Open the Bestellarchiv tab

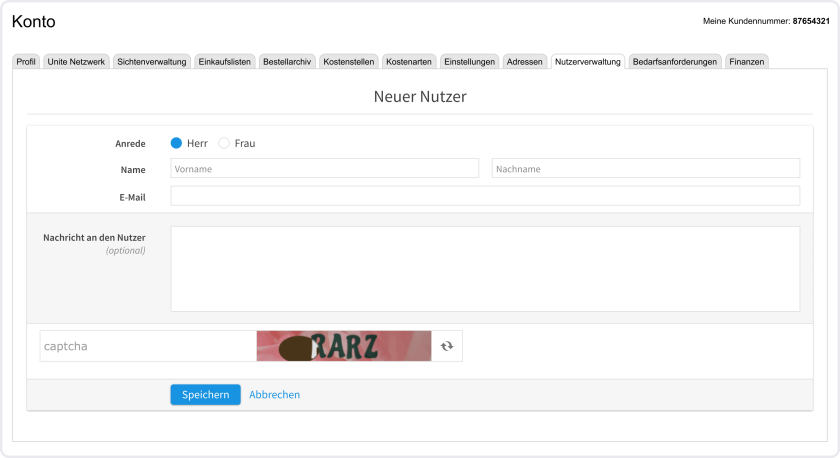(x=287, y=62)
